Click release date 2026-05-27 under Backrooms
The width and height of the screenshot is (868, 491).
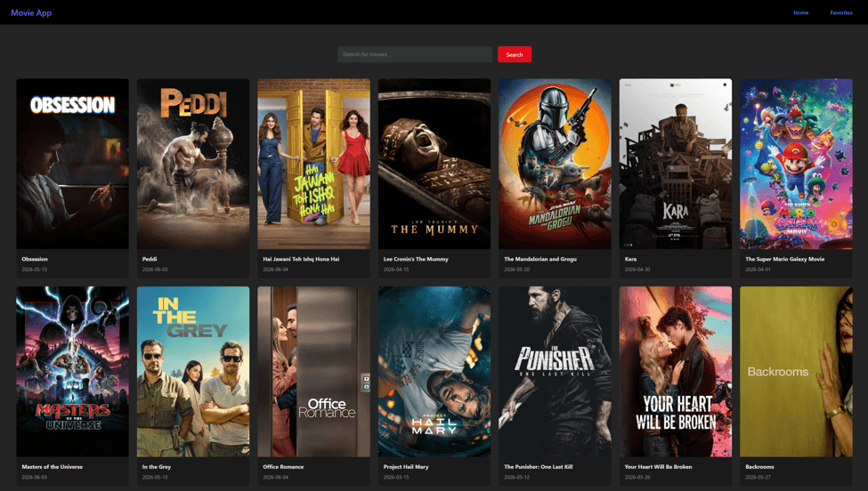pyautogui.click(x=758, y=477)
